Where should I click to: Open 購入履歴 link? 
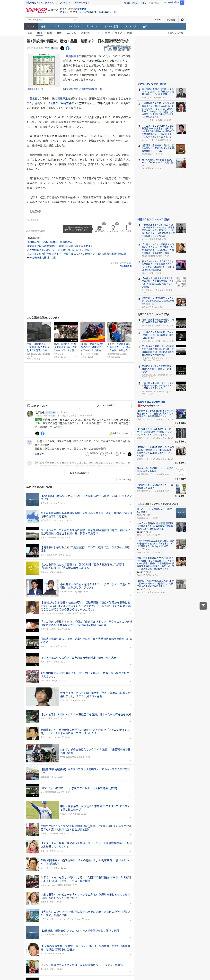point(171,20)
